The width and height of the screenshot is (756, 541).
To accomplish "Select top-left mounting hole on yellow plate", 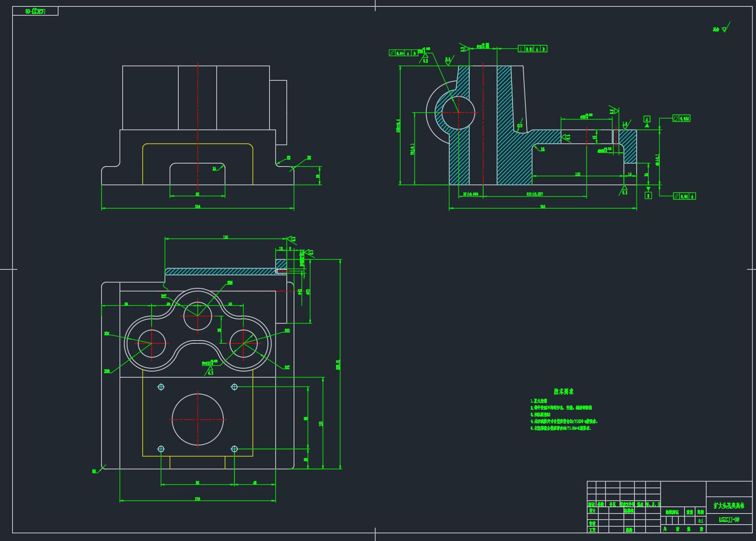I will click(161, 386).
